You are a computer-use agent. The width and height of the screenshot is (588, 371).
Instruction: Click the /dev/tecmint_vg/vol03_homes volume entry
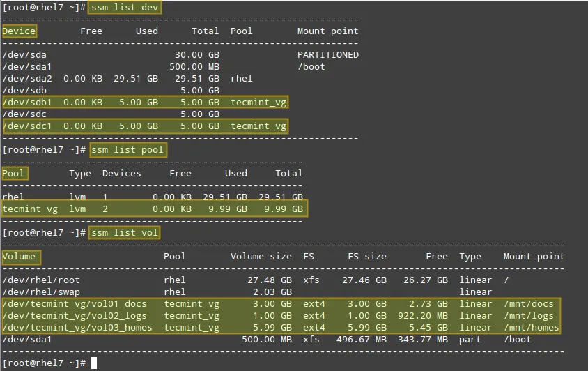click(77, 328)
